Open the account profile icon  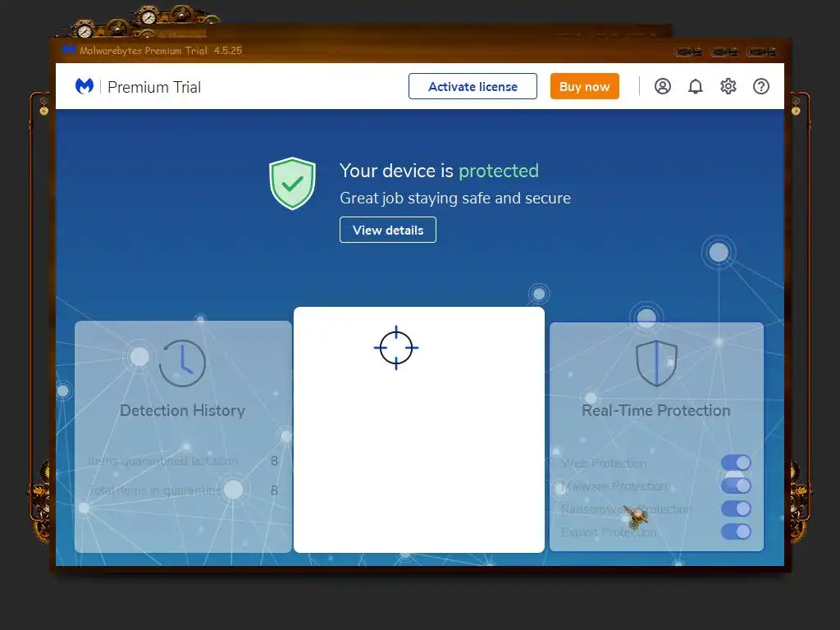coord(663,86)
